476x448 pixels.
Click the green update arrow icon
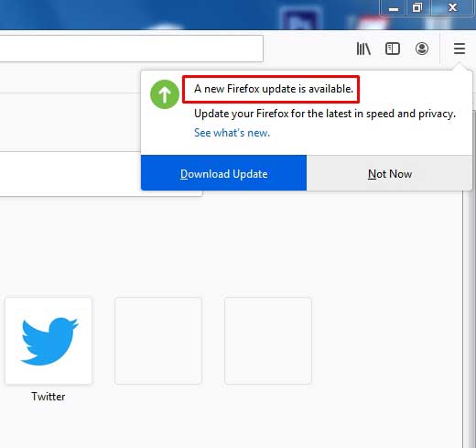point(165,94)
